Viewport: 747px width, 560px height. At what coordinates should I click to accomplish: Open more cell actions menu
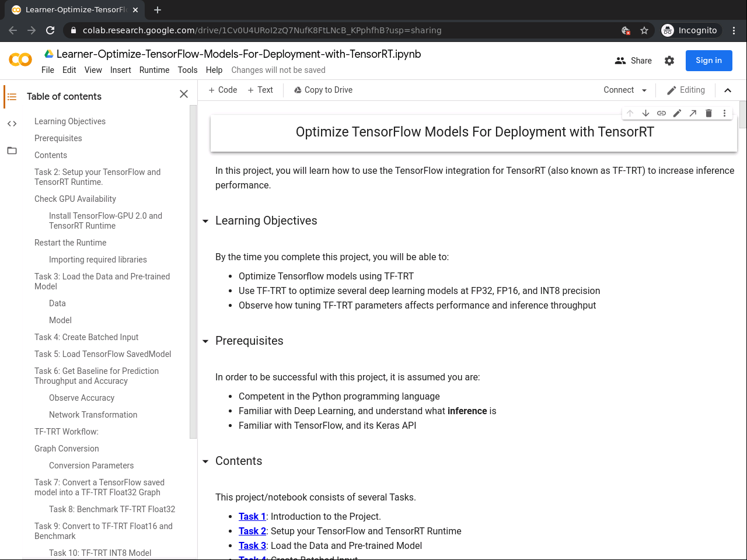724,113
